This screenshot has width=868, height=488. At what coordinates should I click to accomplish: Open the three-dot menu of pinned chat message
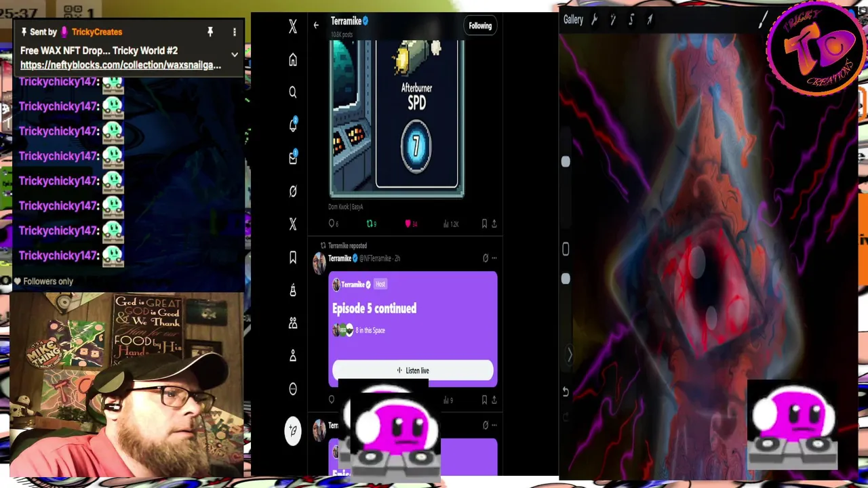click(235, 32)
